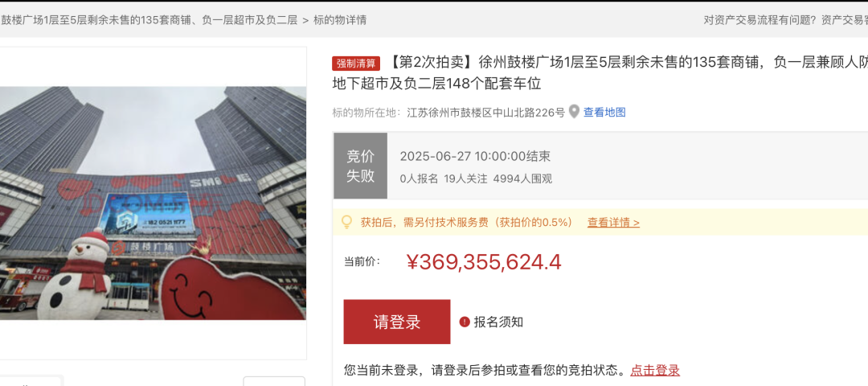Click the 鼓楼广场 building photo

point(153,203)
